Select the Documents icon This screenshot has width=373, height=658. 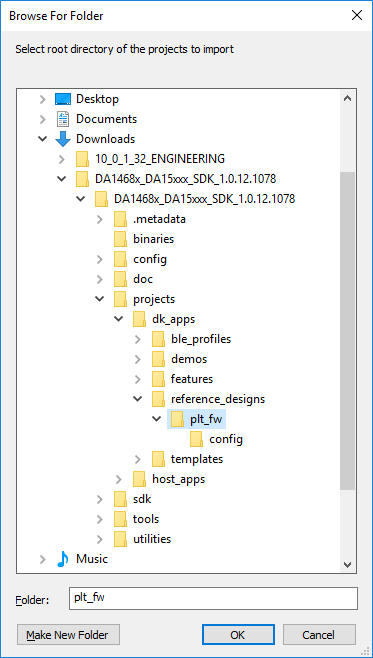[63, 119]
